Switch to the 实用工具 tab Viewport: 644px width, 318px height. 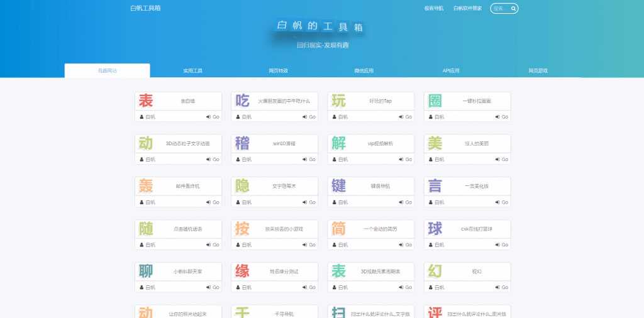pos(192,70)
